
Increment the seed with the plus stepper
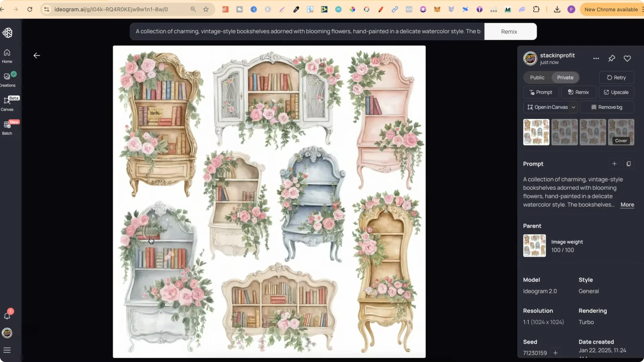pos(556,353)
